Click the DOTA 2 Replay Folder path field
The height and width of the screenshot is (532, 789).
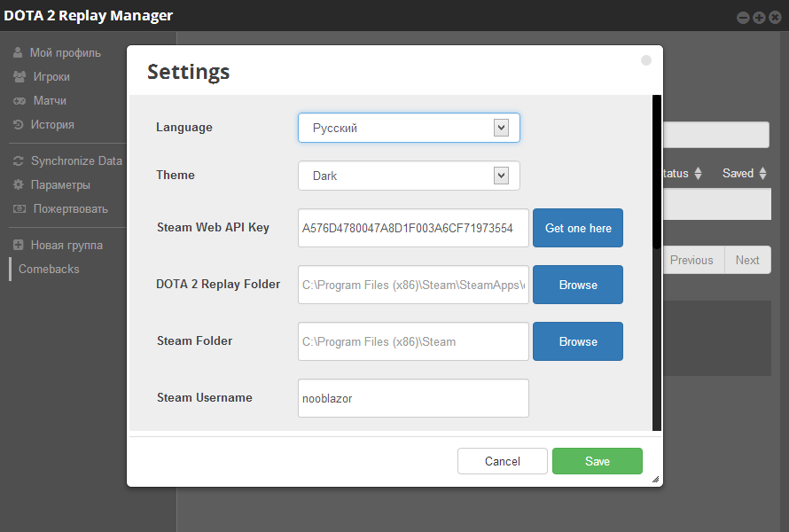pos(413,285)
